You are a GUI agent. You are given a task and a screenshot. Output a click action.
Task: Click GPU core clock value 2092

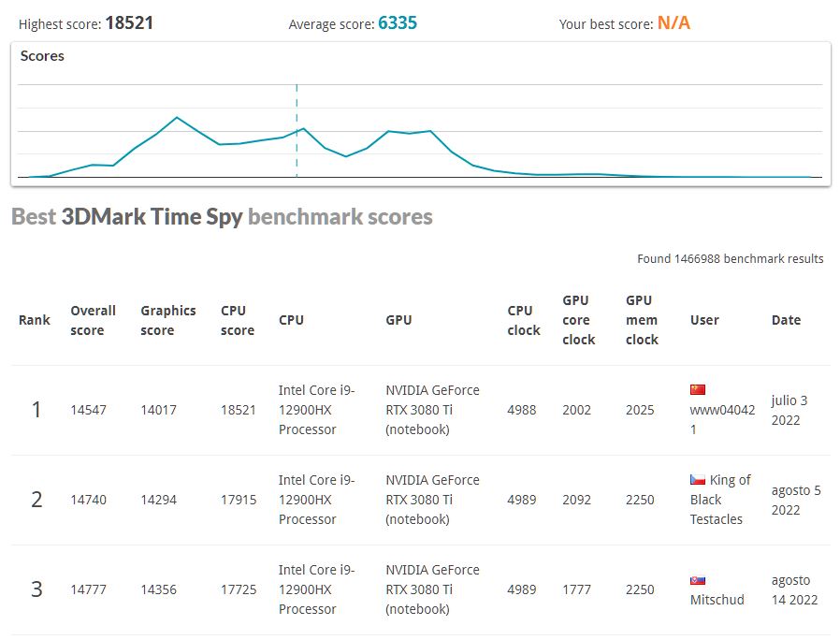click(576, 500)
